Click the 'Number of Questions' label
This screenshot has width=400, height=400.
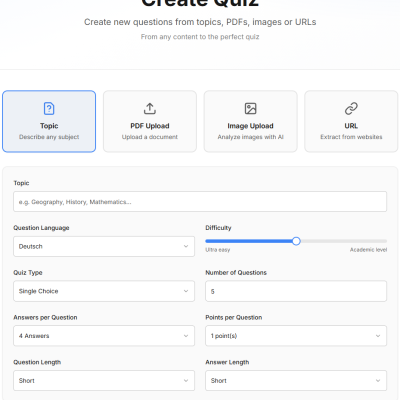236,273
